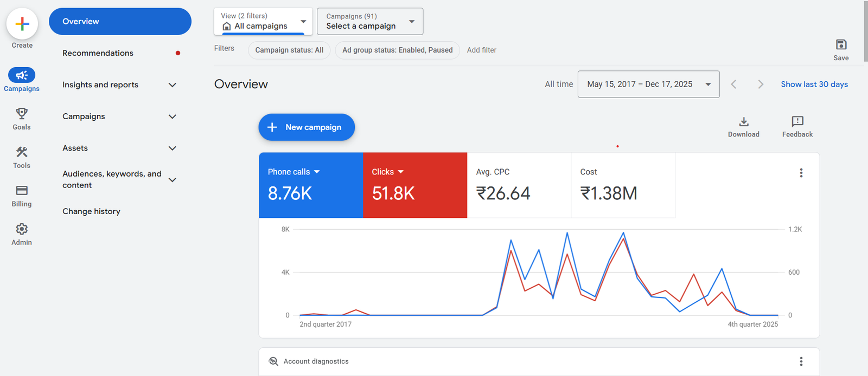
Task: Open the Select a campaign dropdown
Action: coord(369,22)
